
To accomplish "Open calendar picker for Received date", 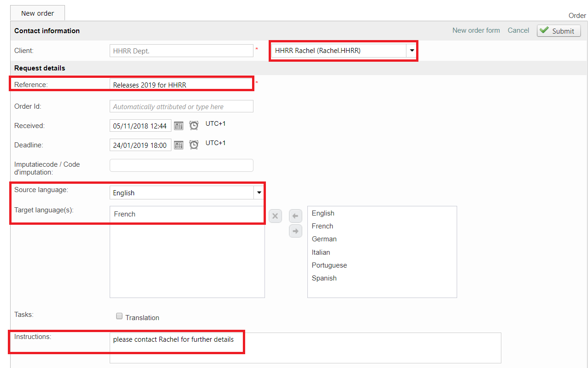I will click(x=179, y=126).
